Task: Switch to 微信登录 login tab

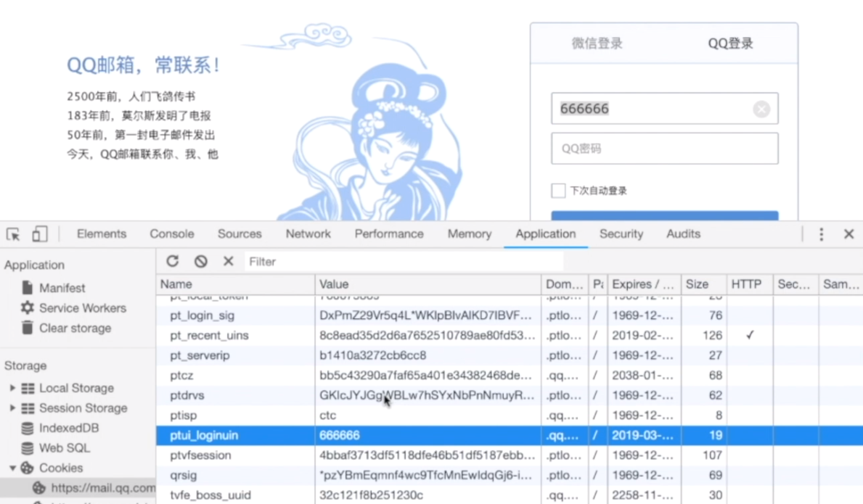Action: point(597,44)
